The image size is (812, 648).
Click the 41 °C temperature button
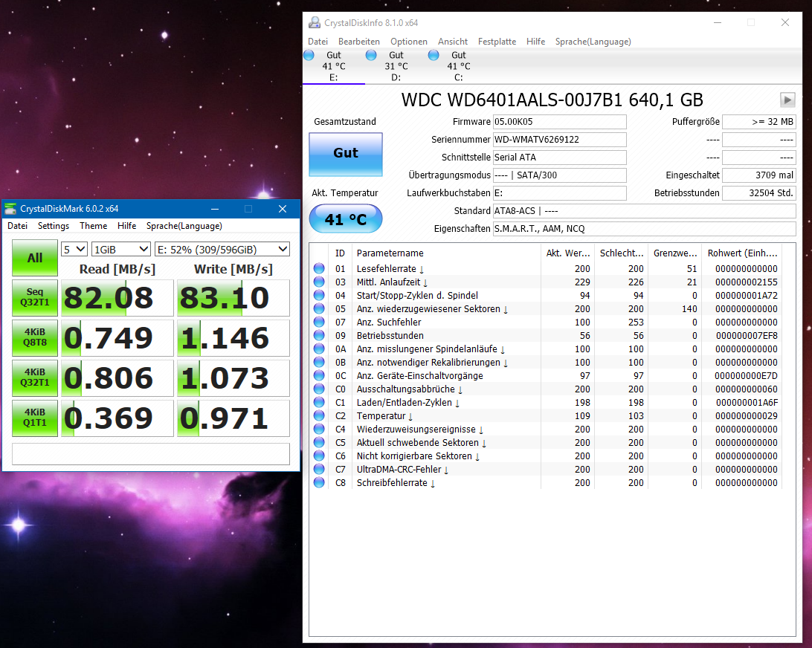pos(346,219)
